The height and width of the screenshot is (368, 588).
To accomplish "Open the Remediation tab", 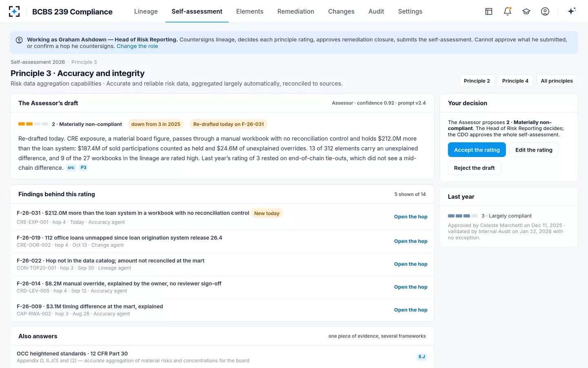I will 296,11.
